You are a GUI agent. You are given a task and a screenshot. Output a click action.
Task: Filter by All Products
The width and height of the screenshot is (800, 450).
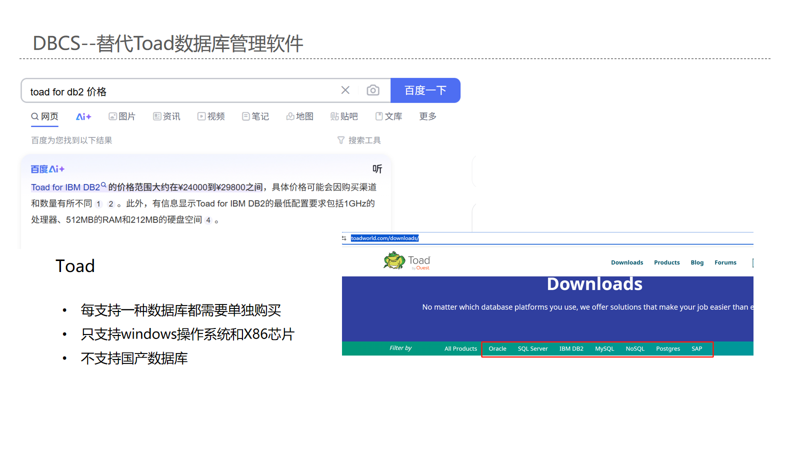coord(461,349)
